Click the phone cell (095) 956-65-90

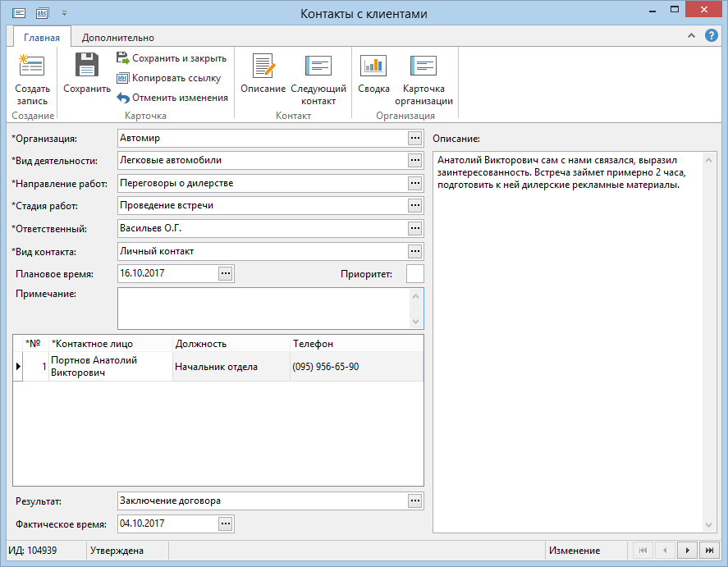click(356, 366)
